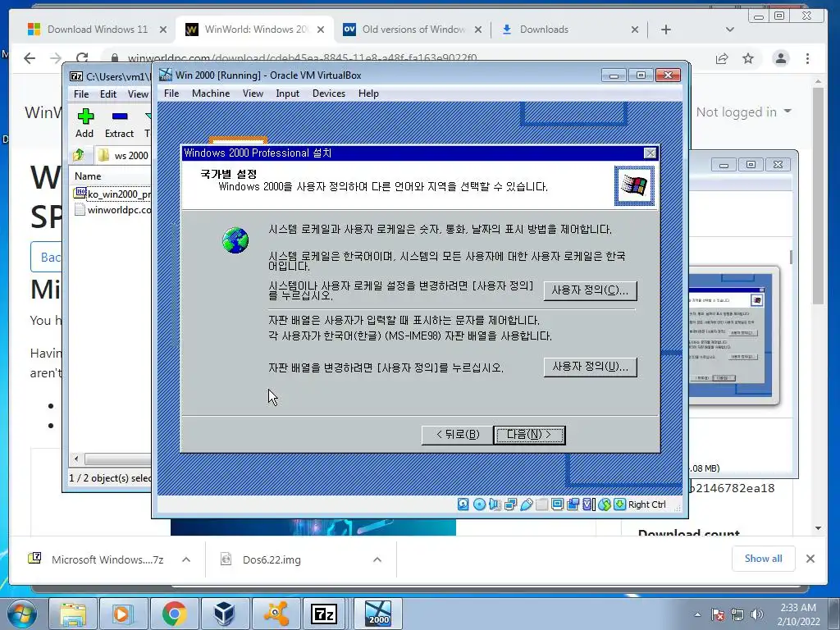Click the Add plus icon in 7-Zip toolbar
The height and width of the screenshot is (630, 840).
click(x=85, y=116)
